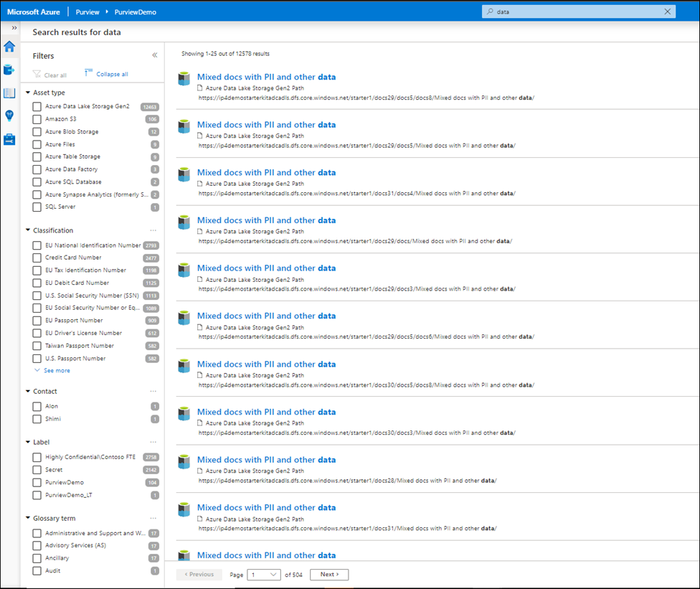The height and width of the screenshot is (589, 700).
Task: Click the file icon in docs30/docs3 result
Action: (x=200, y=423)
